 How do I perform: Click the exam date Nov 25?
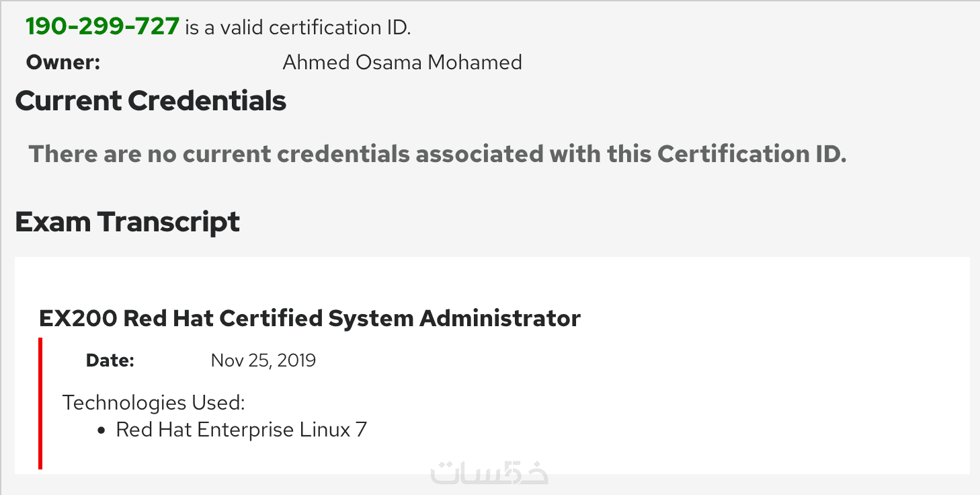point(241,360)
